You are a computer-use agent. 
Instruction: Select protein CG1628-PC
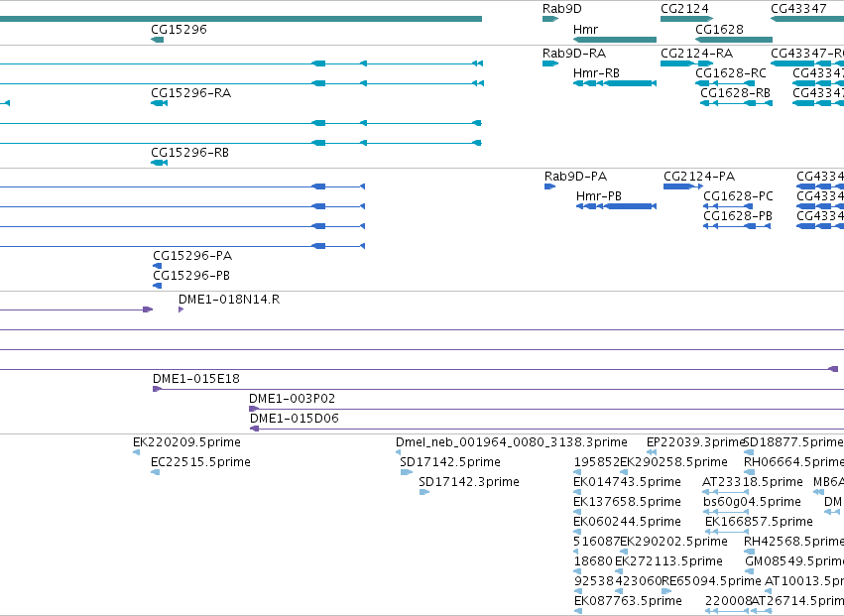coord(738,196)
